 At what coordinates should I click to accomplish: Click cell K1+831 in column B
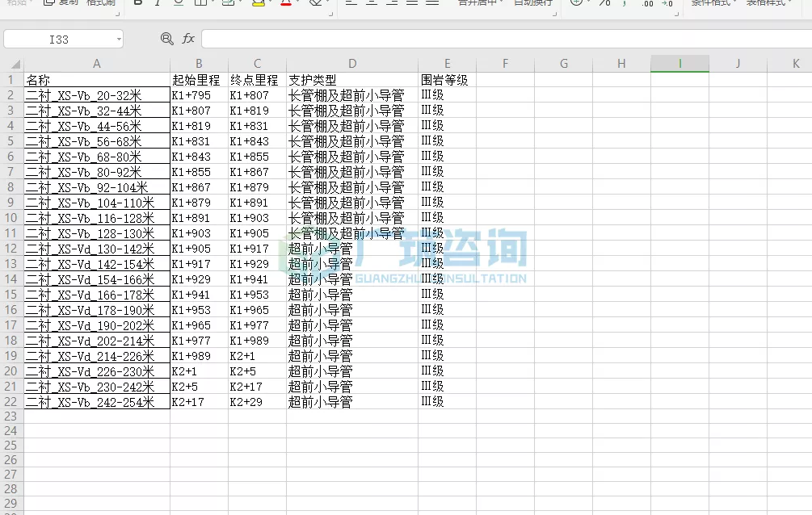pyautogui.click(x=200, y=140)
